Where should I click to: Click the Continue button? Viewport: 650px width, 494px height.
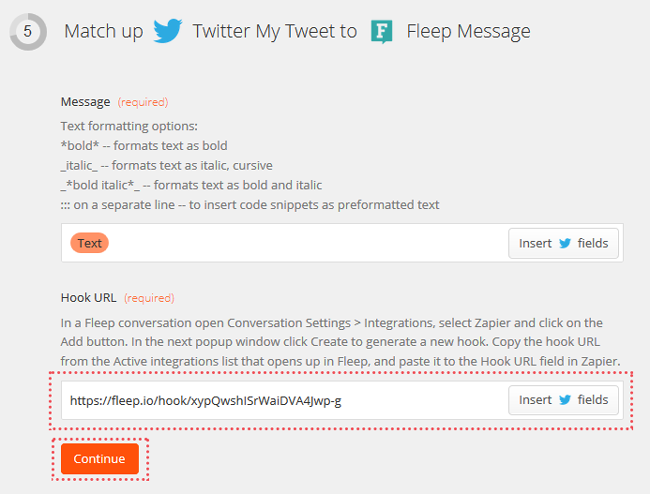pyautogui.click(x=100, y=459)
